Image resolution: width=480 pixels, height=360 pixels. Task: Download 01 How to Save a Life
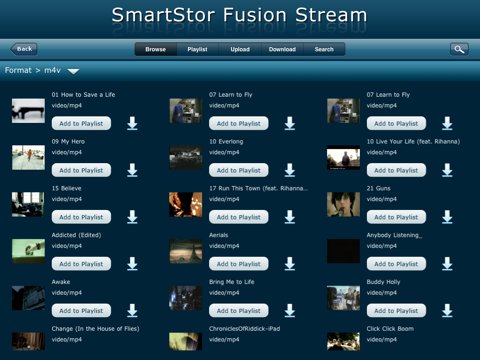click(x=132, y=123)
